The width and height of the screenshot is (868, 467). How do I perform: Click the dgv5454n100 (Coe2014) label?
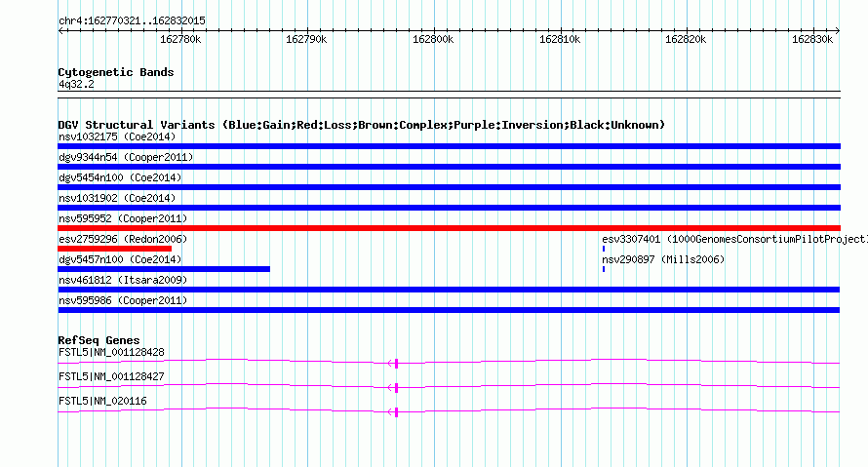[x=120, y=177]
